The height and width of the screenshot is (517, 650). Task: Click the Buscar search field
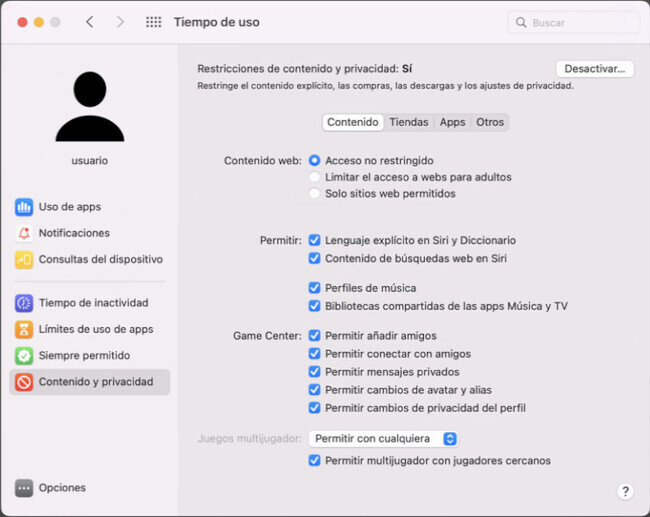tap(573, 22)
